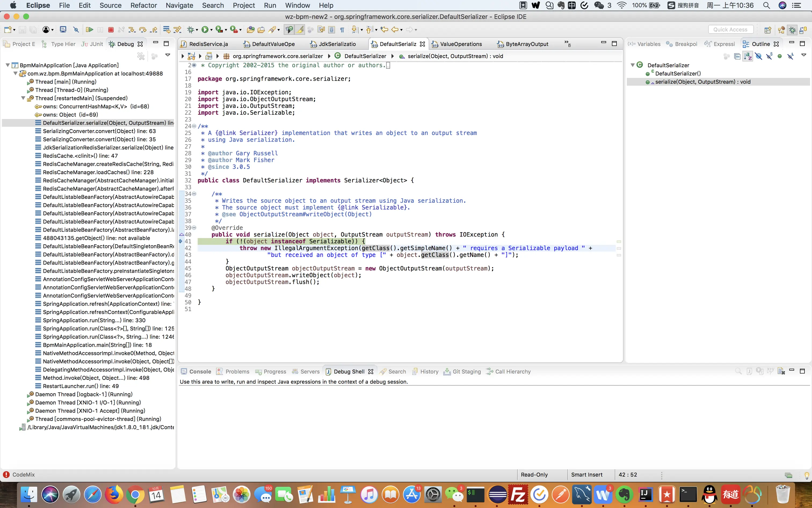
Task: Toggle Mark Occurrences highlighter icon
Action: coord(300,30)
